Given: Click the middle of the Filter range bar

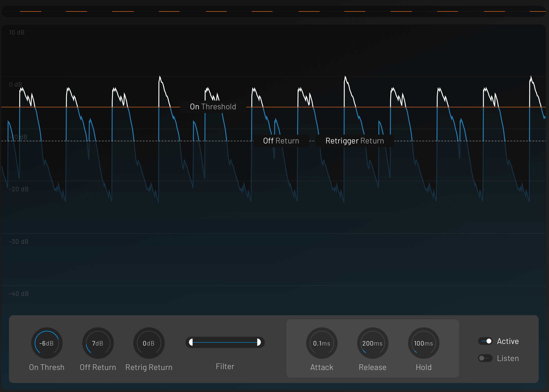Looking at the screenshot, I should pos(225,342).
